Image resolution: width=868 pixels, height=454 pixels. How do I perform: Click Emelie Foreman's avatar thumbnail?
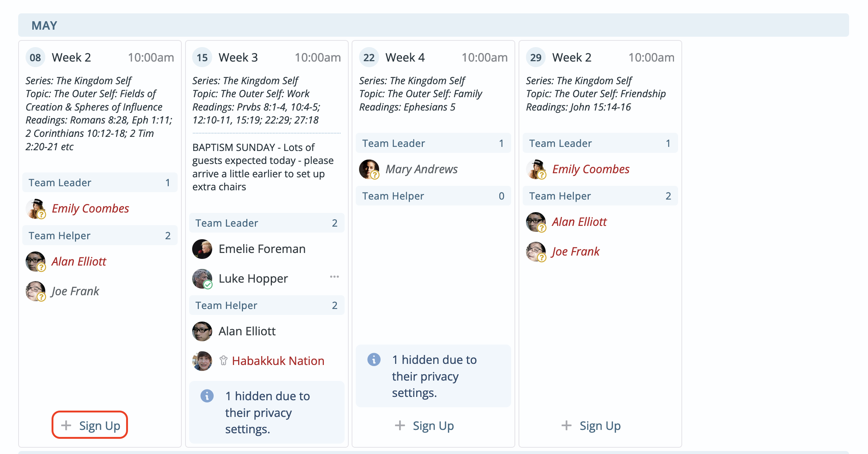[x=202, y=249]
